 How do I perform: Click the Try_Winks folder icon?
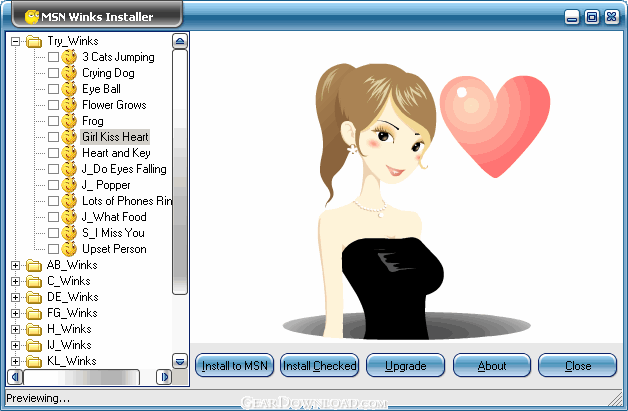click(34, 41)
